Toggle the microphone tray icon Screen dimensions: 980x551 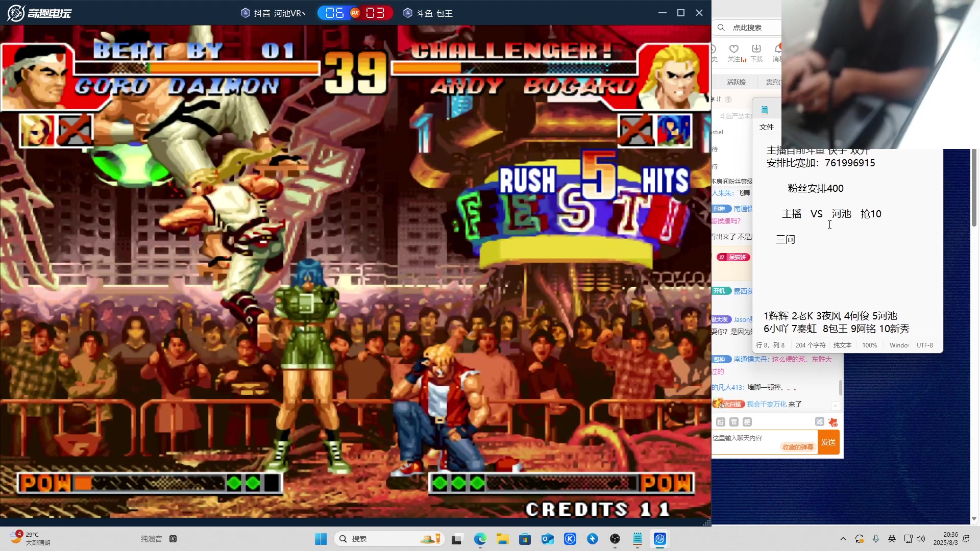(876, 539)
